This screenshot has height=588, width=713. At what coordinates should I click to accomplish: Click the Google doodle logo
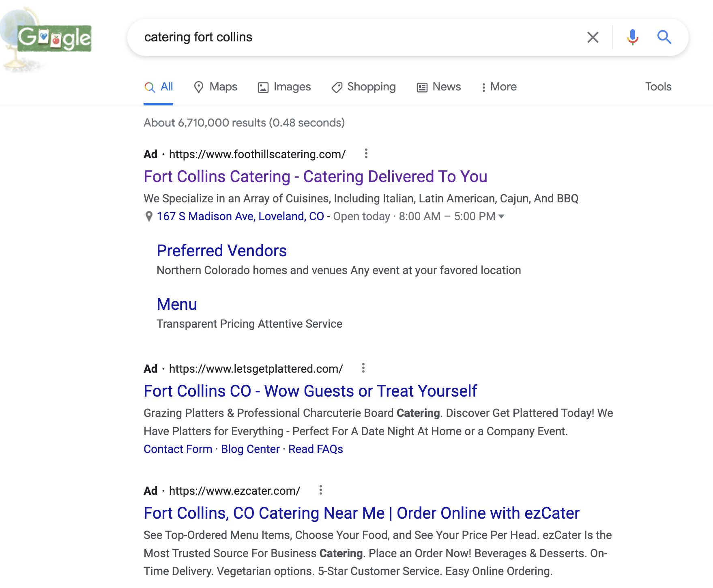coord(46,39)
